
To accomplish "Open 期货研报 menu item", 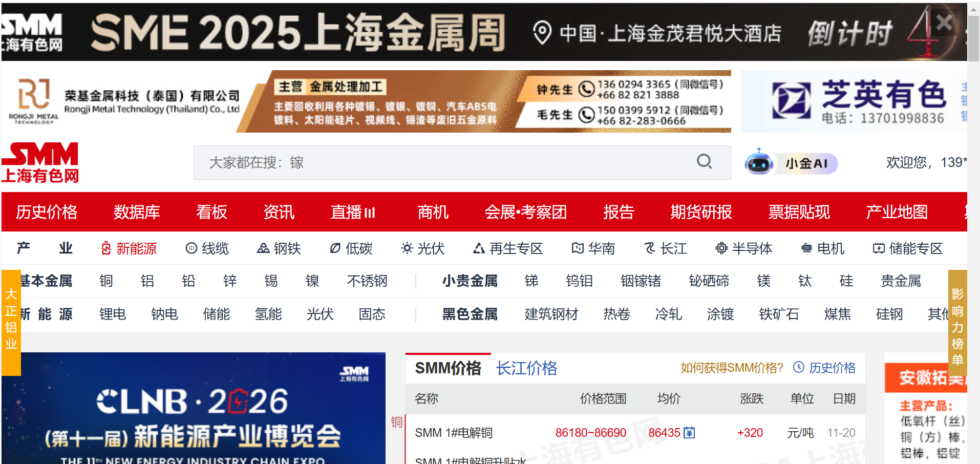I will tap(701, 212).
